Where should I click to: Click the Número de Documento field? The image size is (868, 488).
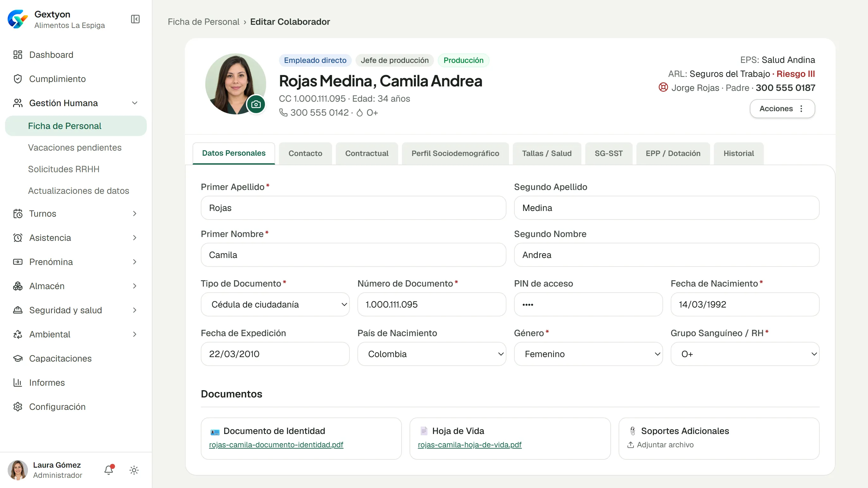pyautogui.click(x=432, y=304)
